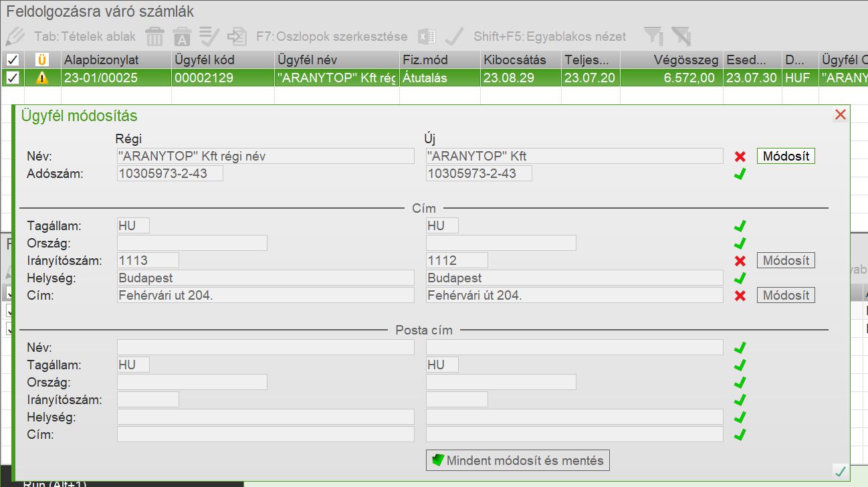
Task: Click the trash can icon marked with A
Action: [183, 35]
